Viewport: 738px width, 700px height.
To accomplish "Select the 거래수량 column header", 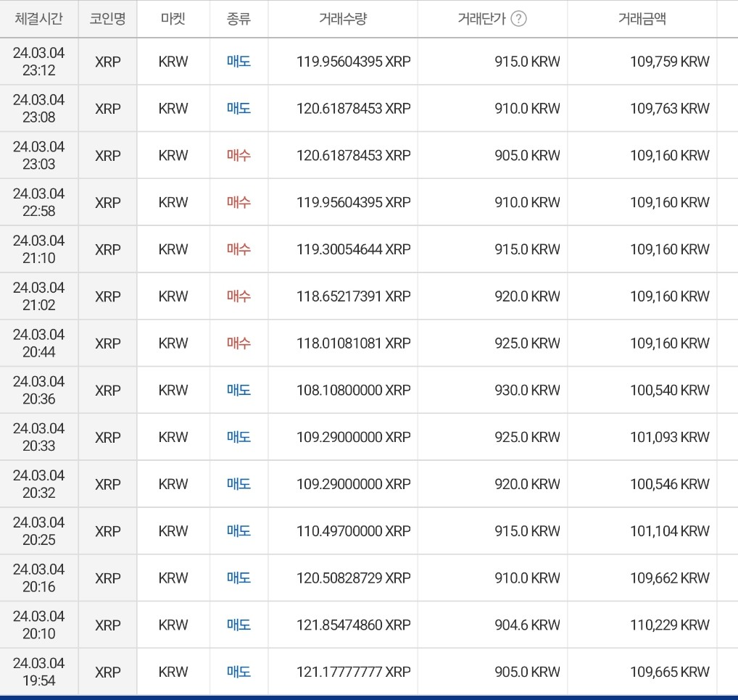I will pos(343,19).
